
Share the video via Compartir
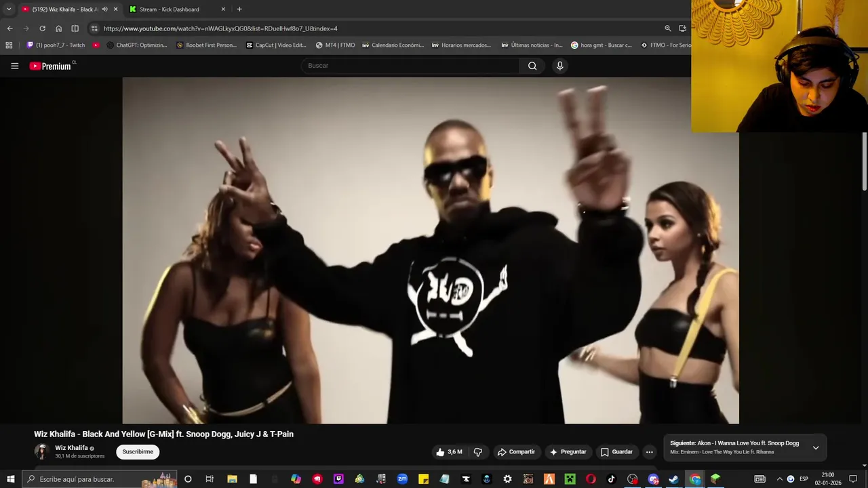(x=516, y=452)
